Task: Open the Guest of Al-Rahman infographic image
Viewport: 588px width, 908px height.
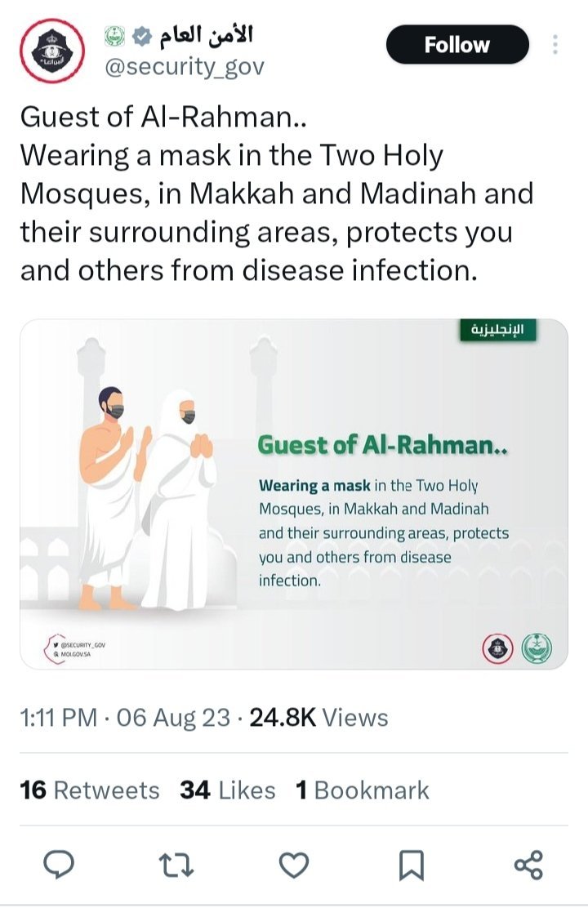Action: click(x=294, y=494)
